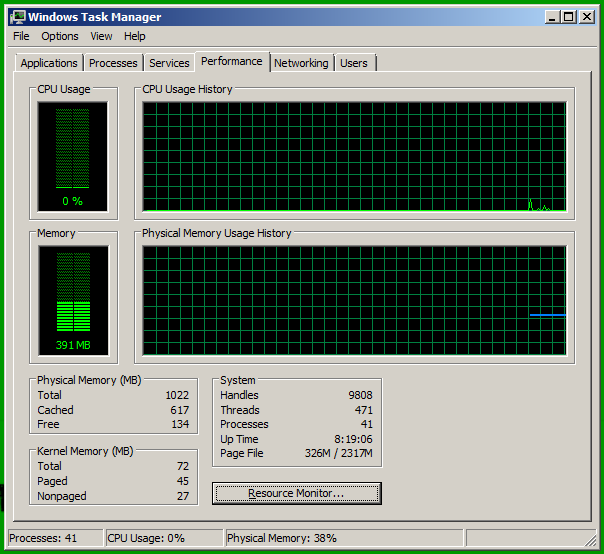Click the Handles value 9808
604x554 pixels.
pyautogui.click(x=361, y=395)
